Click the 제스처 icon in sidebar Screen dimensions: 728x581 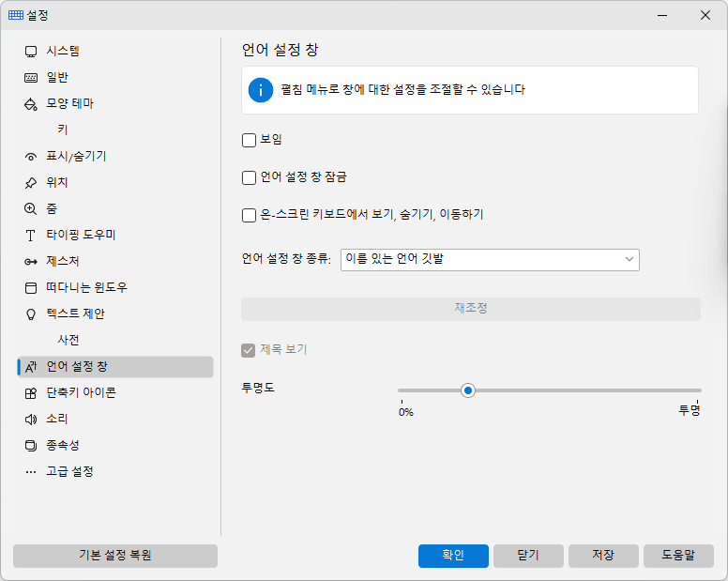(x=31, y=262)
